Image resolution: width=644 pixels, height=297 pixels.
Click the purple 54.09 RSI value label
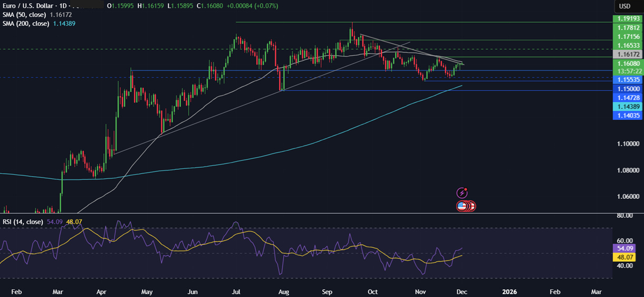point(627,248)
